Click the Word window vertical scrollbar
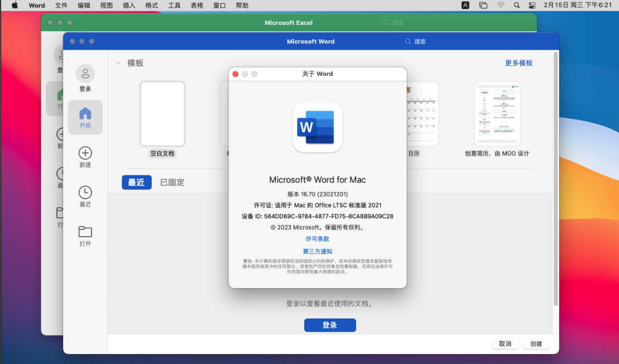This screenshot has height=364, width=619. 555,179
